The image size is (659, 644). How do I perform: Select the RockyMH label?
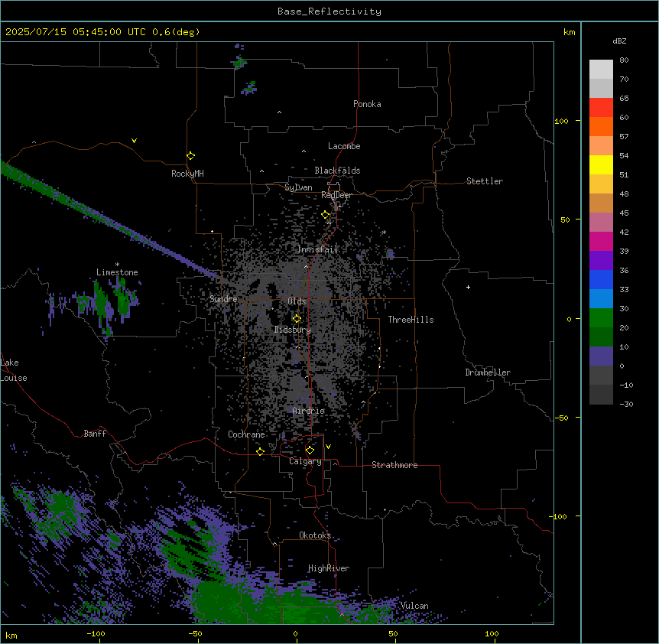pos(187,174)
